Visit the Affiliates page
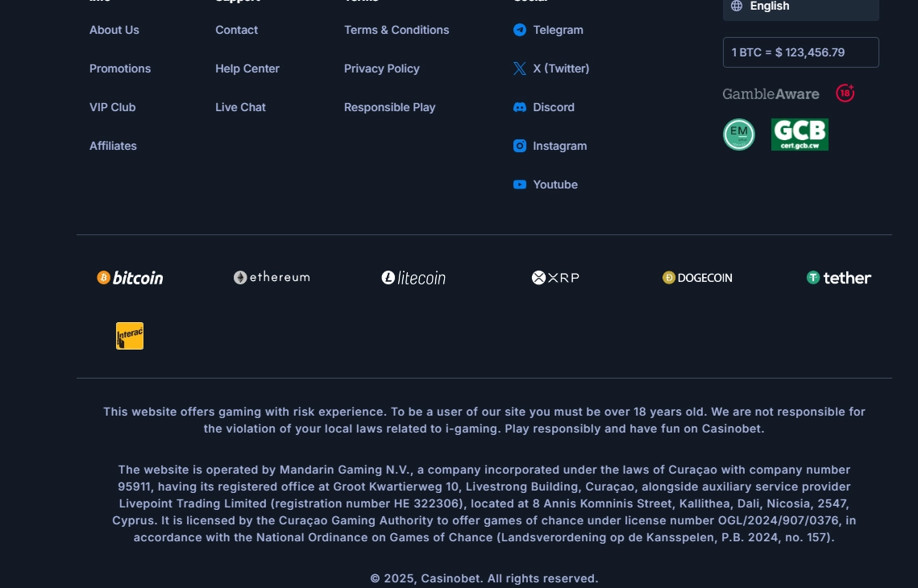Viewport: 918px width, 588px height. pyautogui.click(x=113, y=146)
